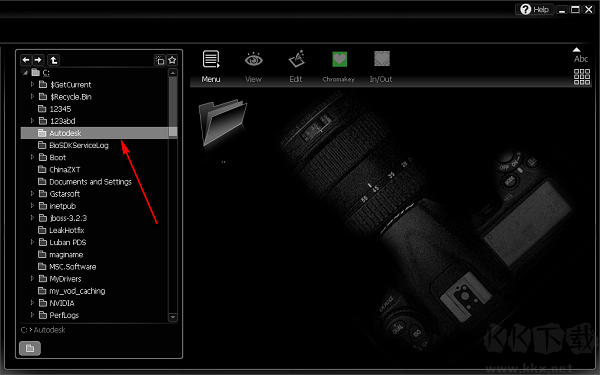This screenshot has height=375, width=600.
Task: Click the new folder icon beside the star
Action: pyautogui.click(x=160, y=60)
